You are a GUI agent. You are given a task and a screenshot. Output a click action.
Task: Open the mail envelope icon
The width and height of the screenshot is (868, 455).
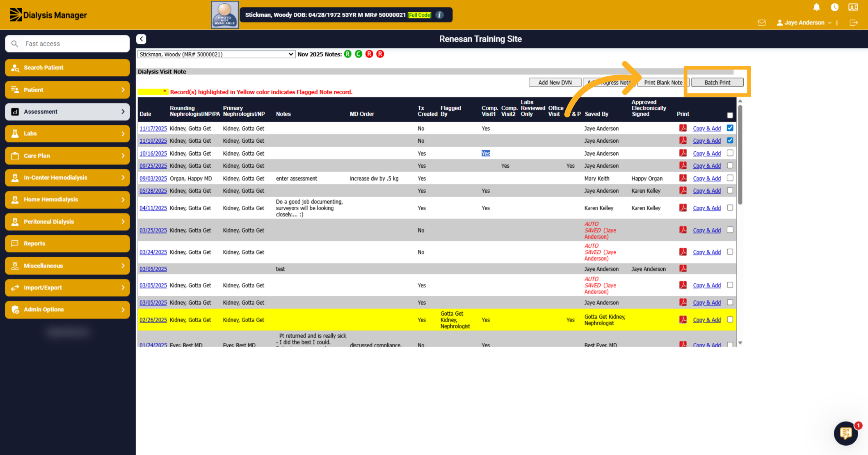point(762,22)
